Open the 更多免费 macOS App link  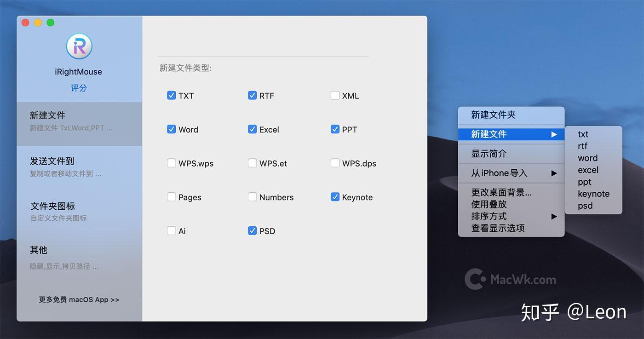[x=79, y=299]
